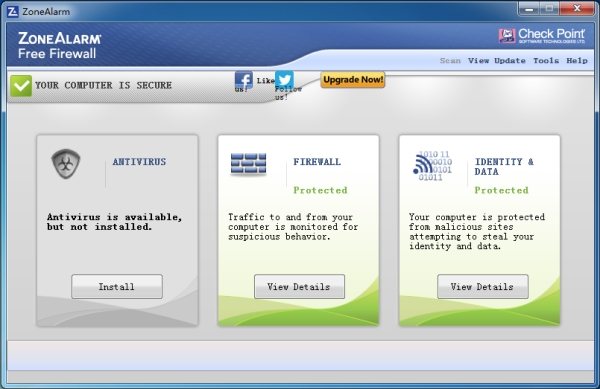Click the ZoneAlarm Free Firewall logo
The image size is (600, 389).
pos(60,45)
